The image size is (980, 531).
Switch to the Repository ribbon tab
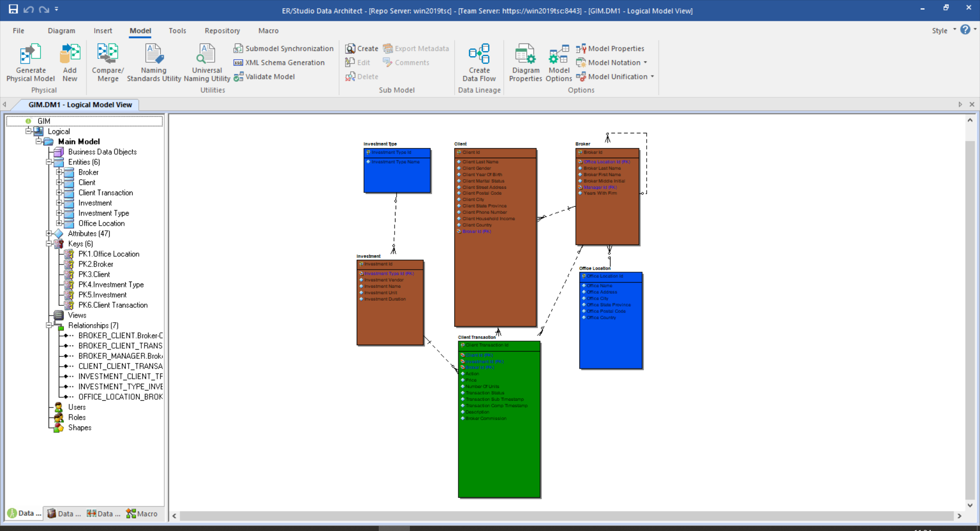coord(222,31)
